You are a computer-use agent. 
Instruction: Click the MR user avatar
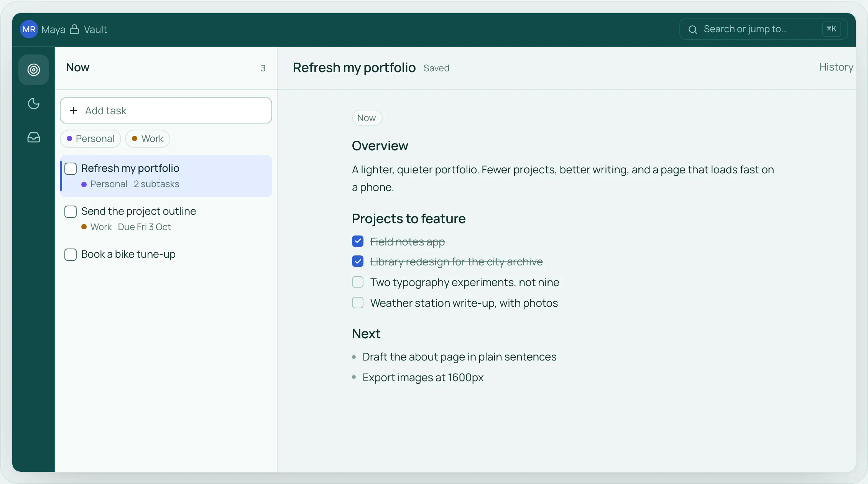click(x=29, y=29)
